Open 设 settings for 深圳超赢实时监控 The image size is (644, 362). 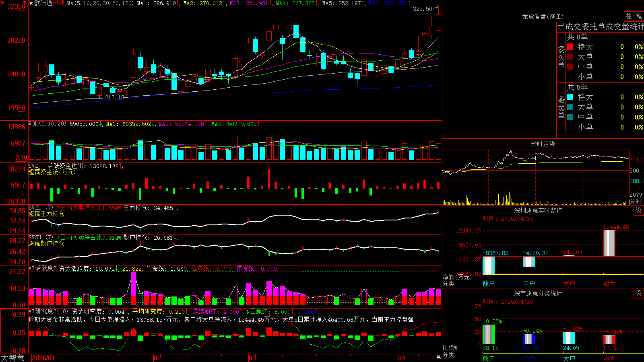pyautogui.click(x=639, y=210)
